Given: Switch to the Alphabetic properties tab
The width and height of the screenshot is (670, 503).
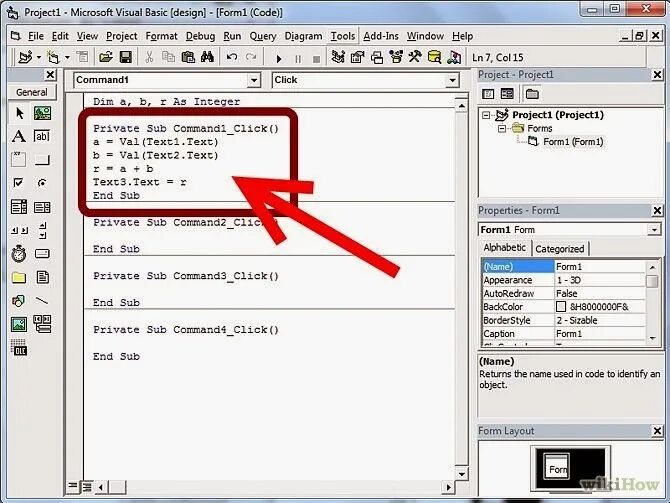Looking at the screenshot, I should coord(505,248).
